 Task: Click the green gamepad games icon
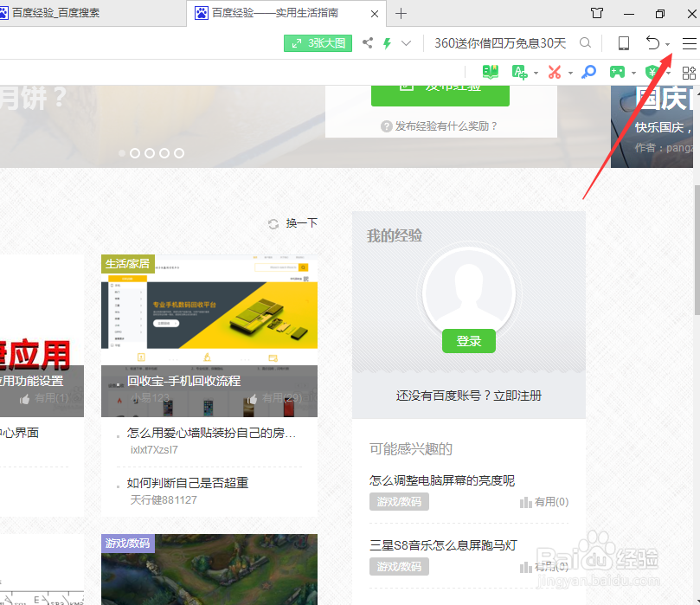coord(618,72)
